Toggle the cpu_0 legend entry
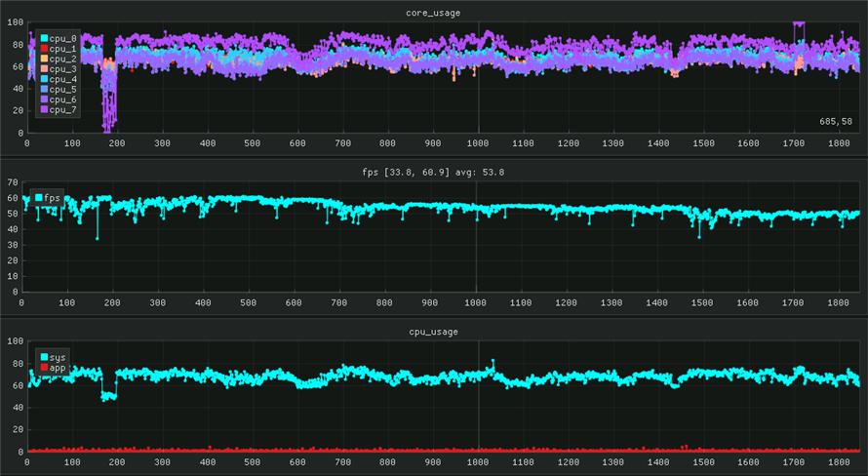The image size is (868, 476). 57,39
